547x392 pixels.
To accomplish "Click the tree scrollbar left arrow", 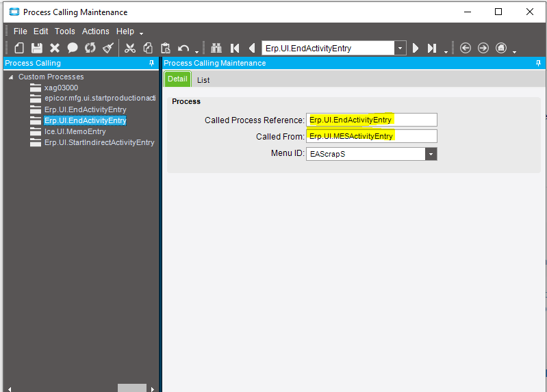I will coord(10,389).
